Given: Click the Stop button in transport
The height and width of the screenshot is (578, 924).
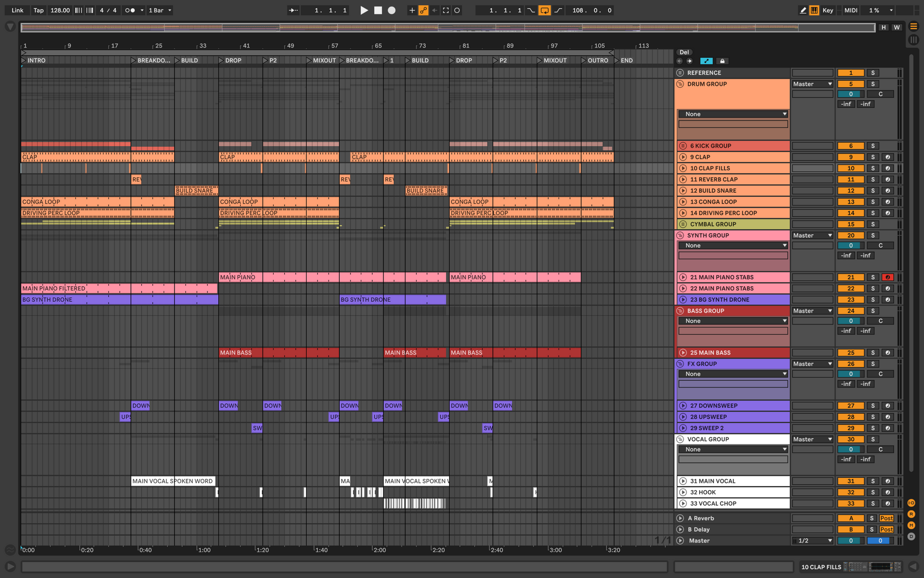Looking at the screenshot, I should tap(378, 10).
